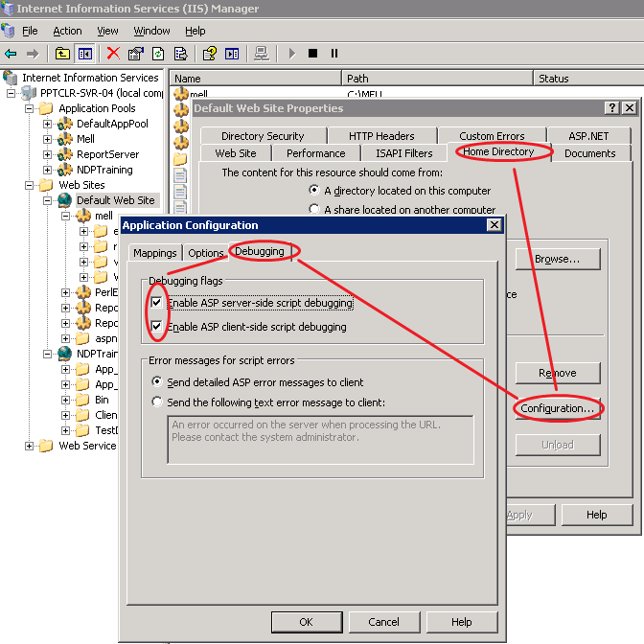Image resolution: width=644 pixels, height=644 pixels.
Task: Click the Show/Hide Action Pane toolbar icon
Action: [x=232, y=54]
